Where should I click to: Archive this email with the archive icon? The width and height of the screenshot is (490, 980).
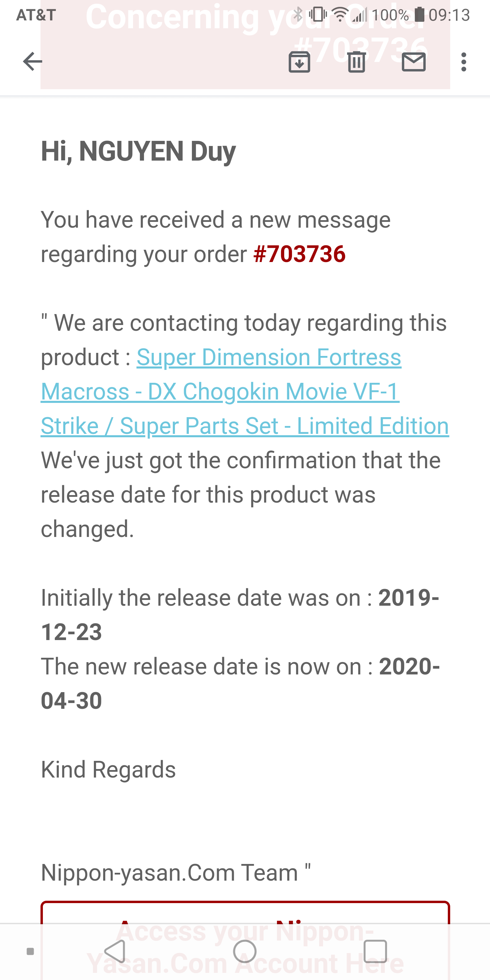pos(299,62)
